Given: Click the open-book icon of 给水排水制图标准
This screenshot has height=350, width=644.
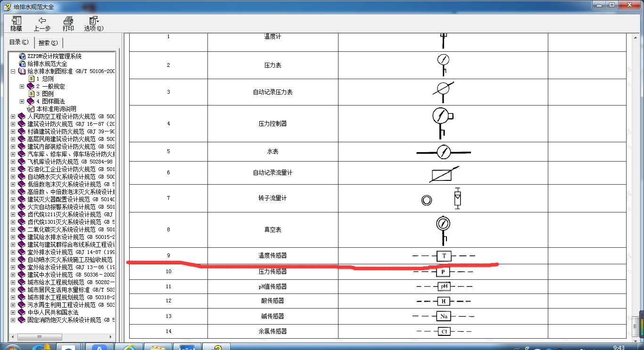Looking at the screenshot, I should pos(22,71).
